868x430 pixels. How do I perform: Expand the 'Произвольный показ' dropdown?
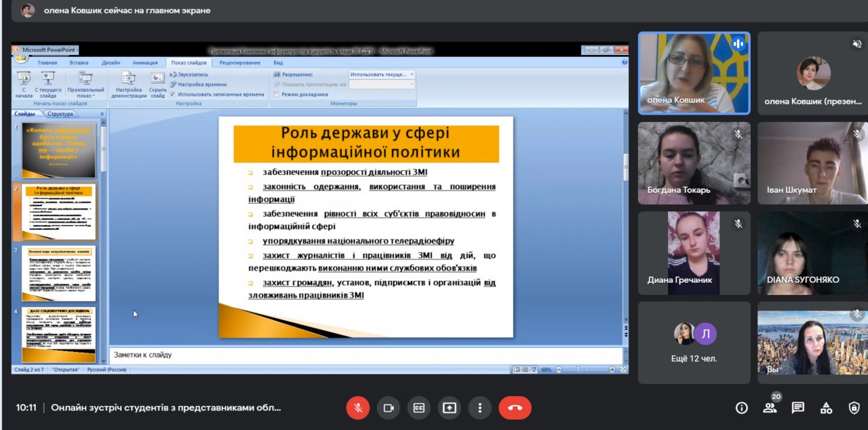click(85, 85)
